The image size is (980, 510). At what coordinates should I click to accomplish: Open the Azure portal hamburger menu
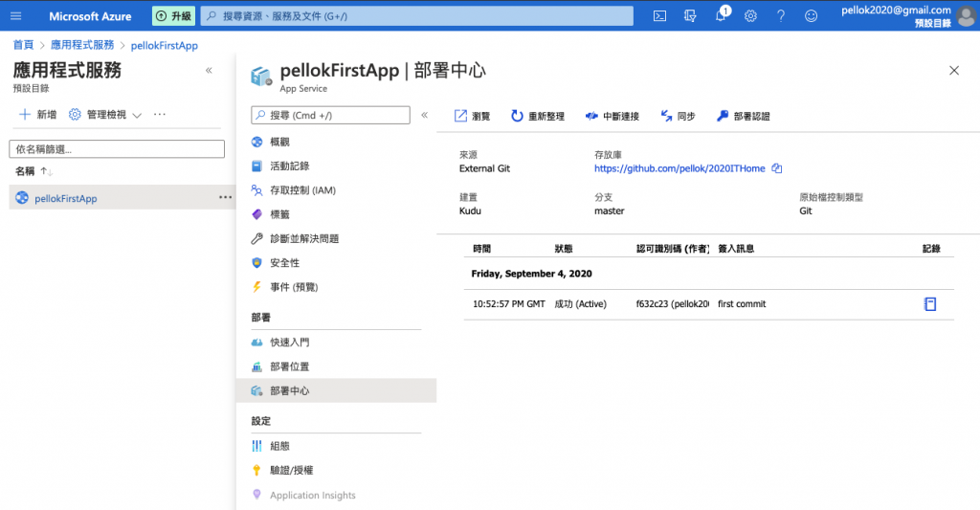coord(16,16)
